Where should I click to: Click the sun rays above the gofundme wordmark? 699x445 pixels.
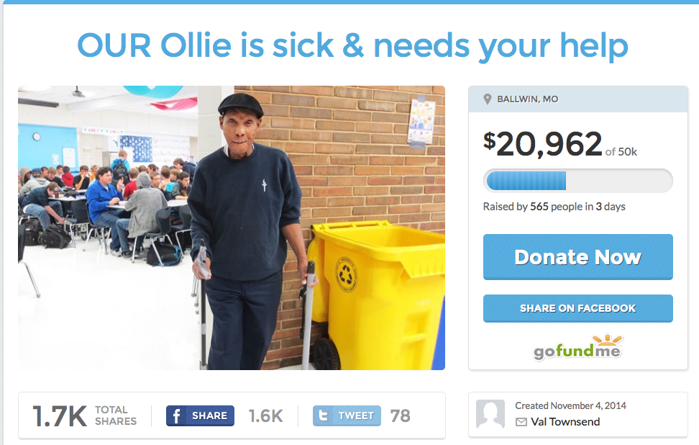[607, 340]
